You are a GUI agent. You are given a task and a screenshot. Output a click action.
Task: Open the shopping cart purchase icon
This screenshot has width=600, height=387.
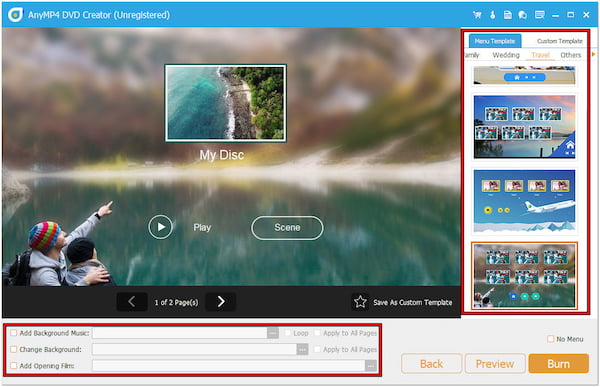(477, 15)
